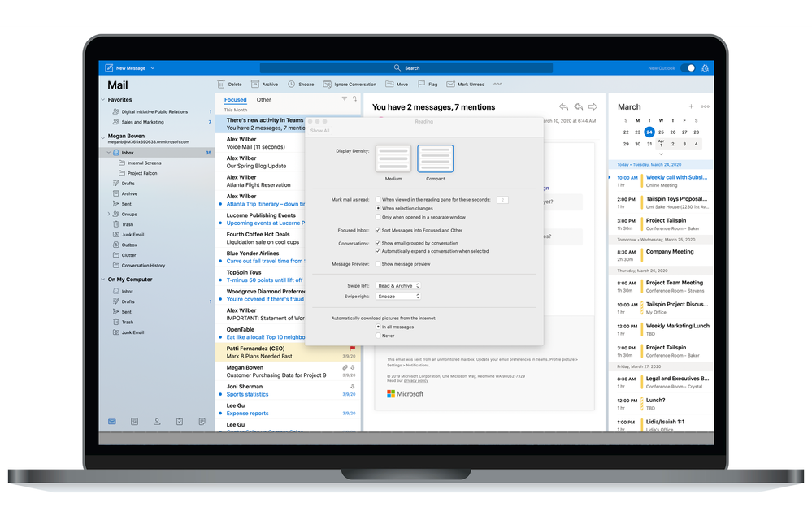812x507 pixels.
Task: Open the calendar pane's more options ellipsis
Action: tap(705, 106)
